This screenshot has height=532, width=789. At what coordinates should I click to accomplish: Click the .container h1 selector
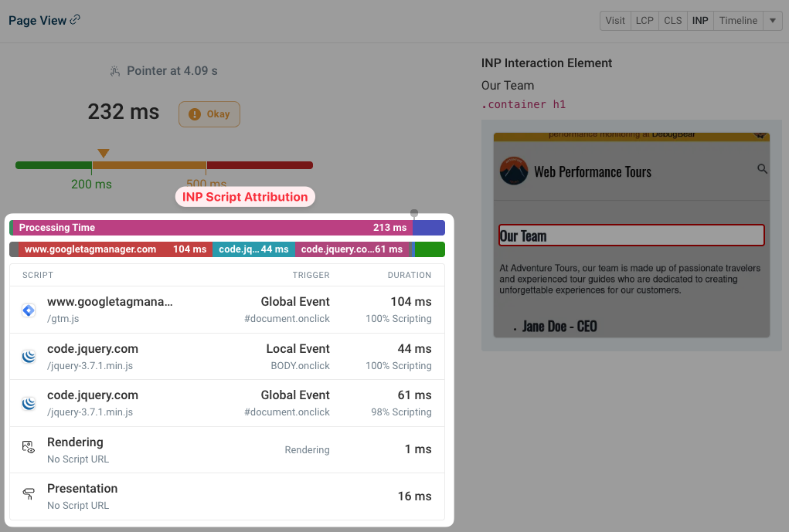(x=523, y=104)
